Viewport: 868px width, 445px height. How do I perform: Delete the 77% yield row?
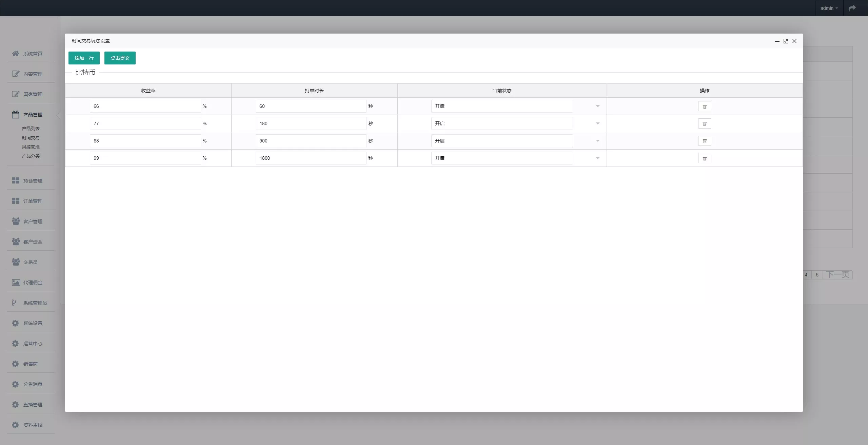(704, 123)
